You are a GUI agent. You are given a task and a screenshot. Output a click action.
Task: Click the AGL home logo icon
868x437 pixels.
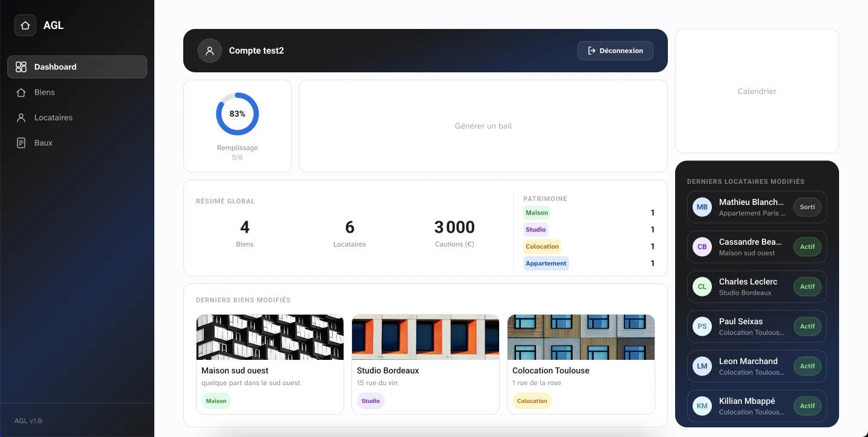point(25,25)
